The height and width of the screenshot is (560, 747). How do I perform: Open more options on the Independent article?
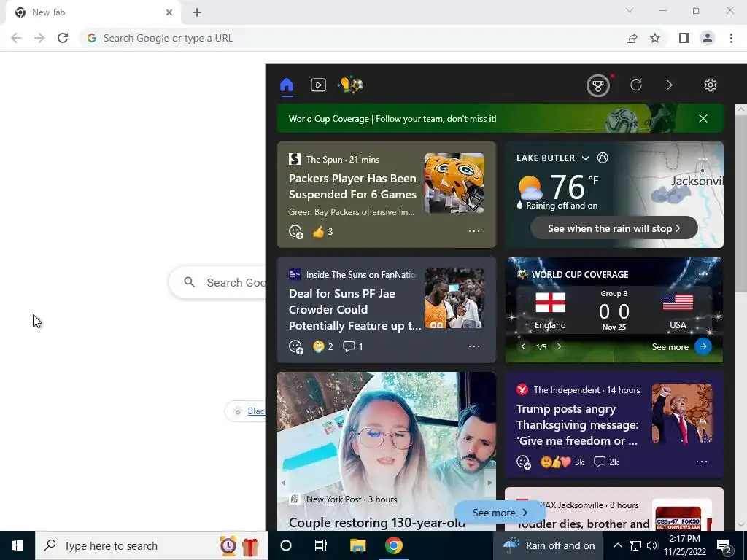(x=702, y=462)
